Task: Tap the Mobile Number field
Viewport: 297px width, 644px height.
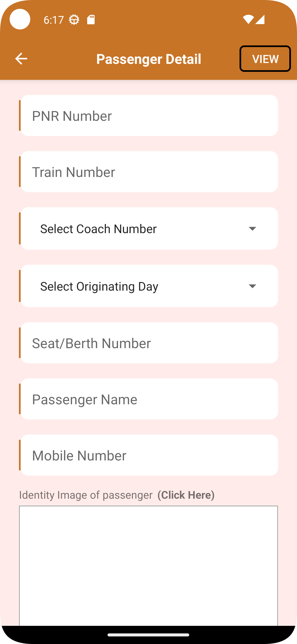Action: [149, 455]
